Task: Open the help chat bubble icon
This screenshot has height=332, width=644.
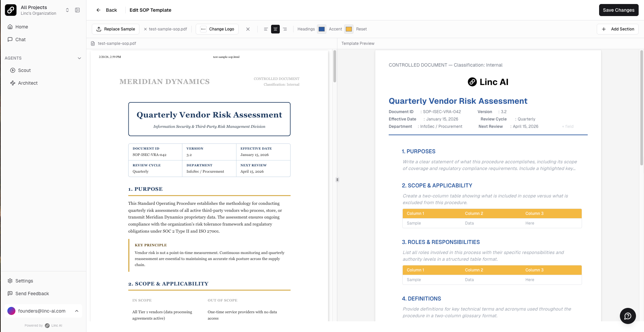Action: click(628, 316)
